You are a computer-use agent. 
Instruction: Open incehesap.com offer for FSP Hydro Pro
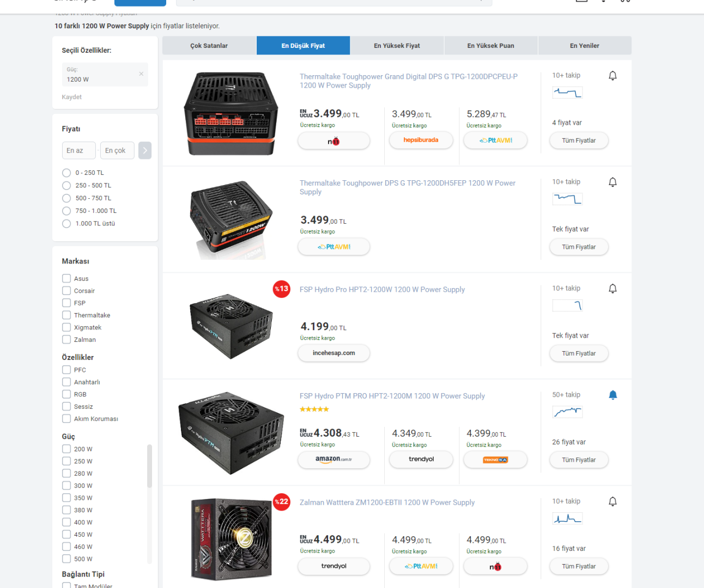[333, 353]
